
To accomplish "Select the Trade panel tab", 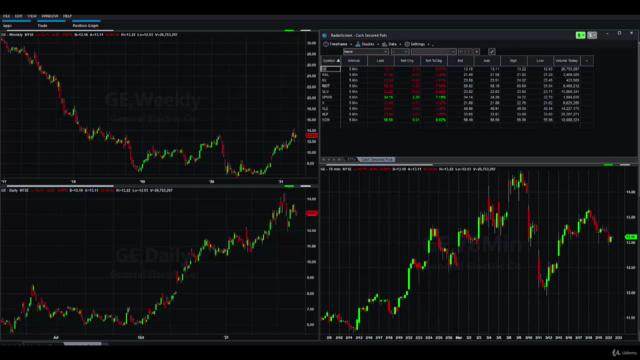I will (x=42, y=25).
